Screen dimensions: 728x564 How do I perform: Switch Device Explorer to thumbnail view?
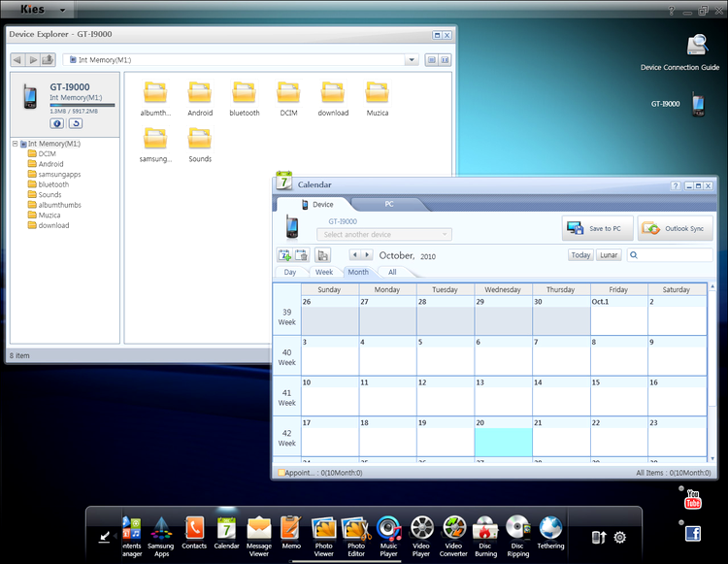click(x=445, y=60)
